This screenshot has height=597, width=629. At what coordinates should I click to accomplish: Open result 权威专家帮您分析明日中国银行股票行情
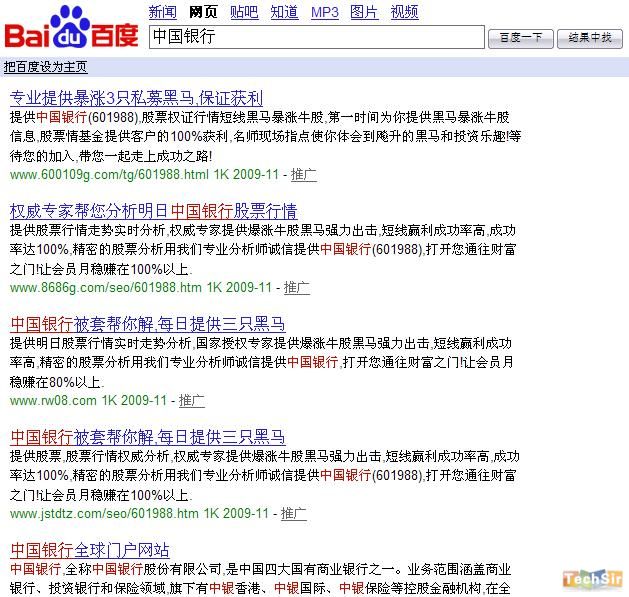coord(154,211)
